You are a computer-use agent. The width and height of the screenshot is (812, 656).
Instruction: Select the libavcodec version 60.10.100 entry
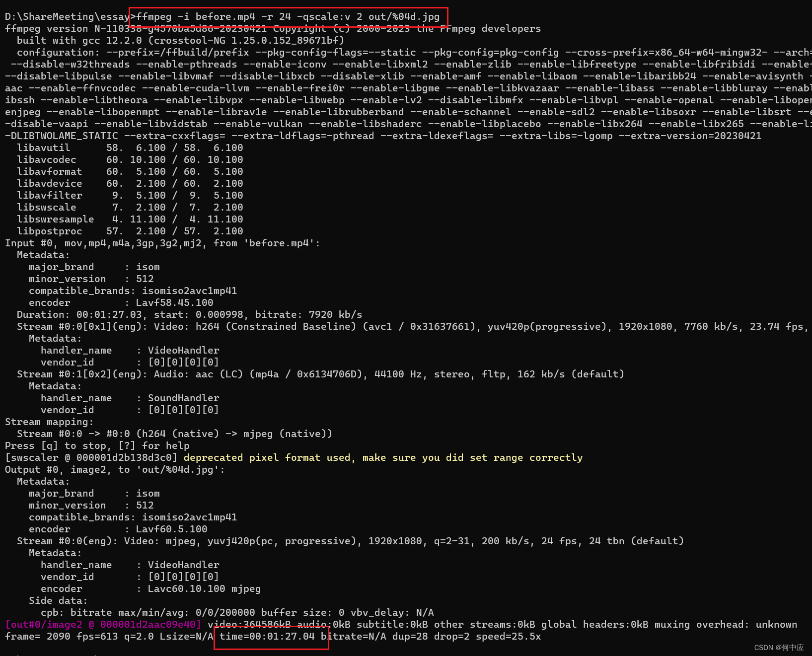click(124, 159)
